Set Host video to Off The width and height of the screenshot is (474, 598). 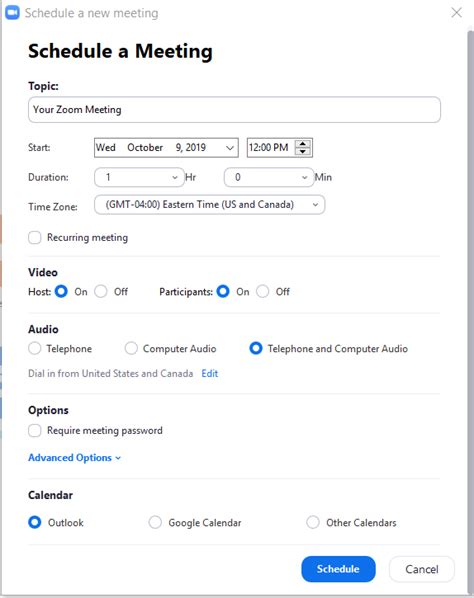101,292
